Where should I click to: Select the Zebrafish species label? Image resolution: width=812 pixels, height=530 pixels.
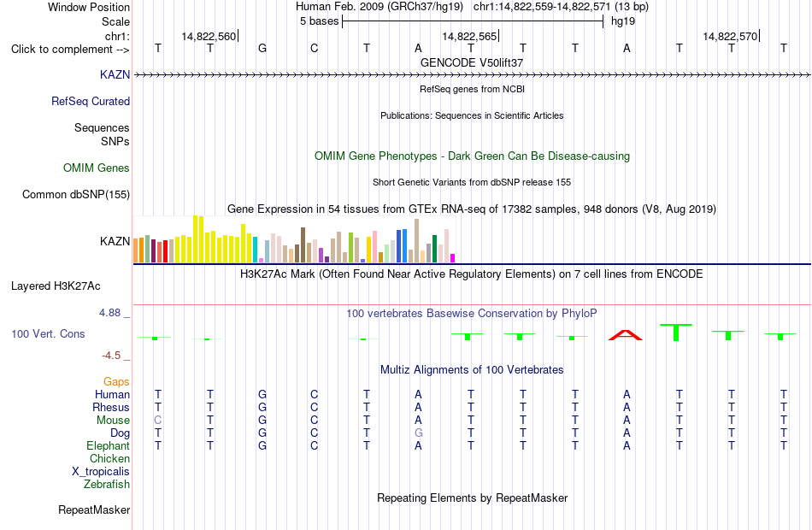point(107,485)
